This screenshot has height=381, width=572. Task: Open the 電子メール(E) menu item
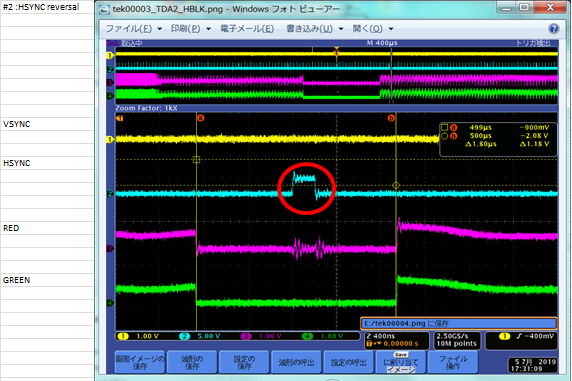[x=247, y=28]
